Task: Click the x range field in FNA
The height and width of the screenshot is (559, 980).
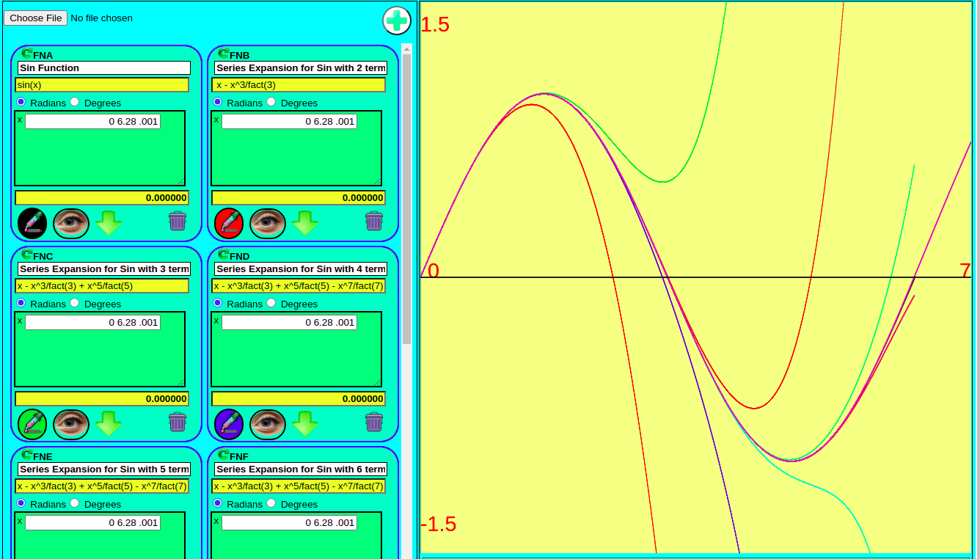Action: [x=92, y=121]
